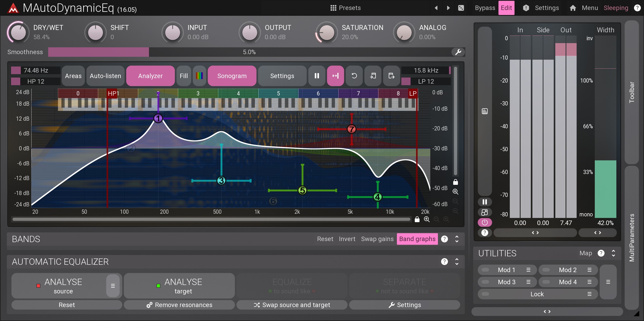Open the Mod 1 menu lines

coord(528,270)
